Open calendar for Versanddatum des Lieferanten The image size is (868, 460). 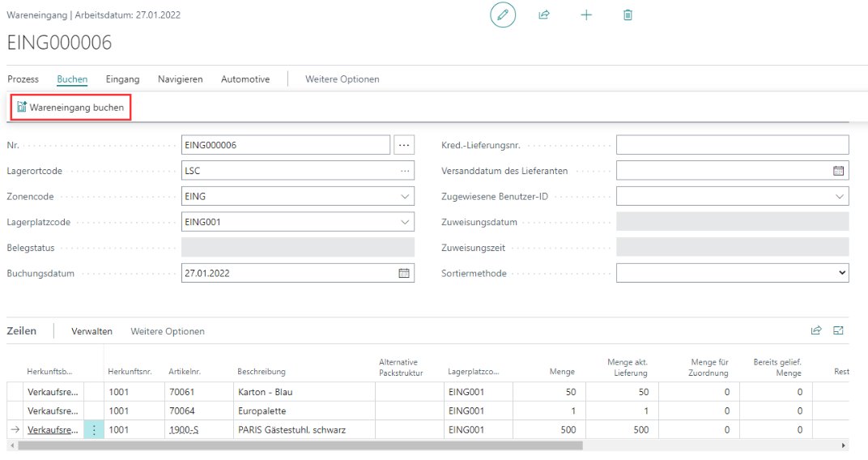tap(838, 171)
